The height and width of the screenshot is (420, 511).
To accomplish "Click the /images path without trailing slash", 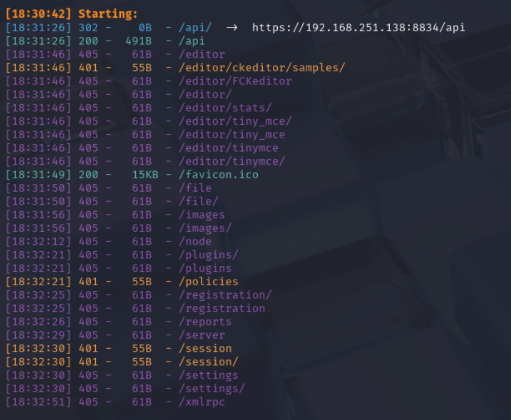I will click(x=202, y=215).
